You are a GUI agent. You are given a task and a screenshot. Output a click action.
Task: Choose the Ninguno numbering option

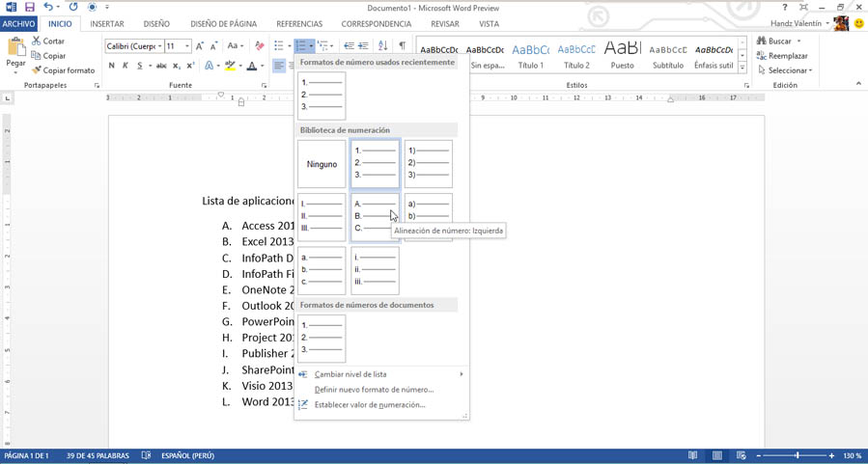[x=322, y=164]
